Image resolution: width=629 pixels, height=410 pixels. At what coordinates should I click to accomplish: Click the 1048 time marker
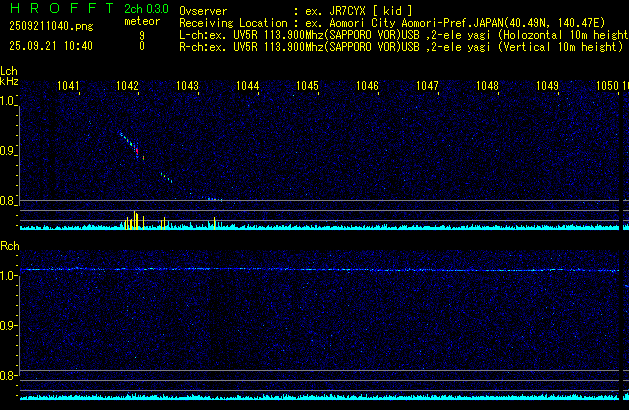click(487, 87)
